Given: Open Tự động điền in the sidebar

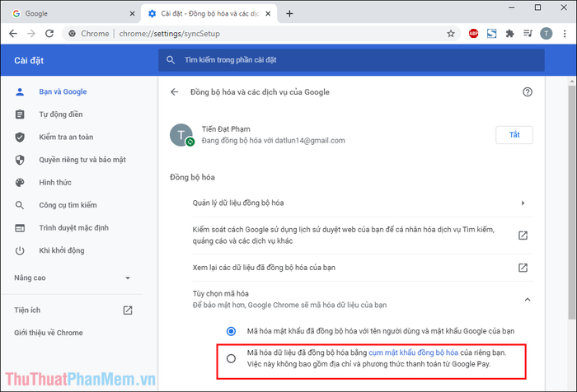Looking at the screenshot, I should click(x=61, y=114).
